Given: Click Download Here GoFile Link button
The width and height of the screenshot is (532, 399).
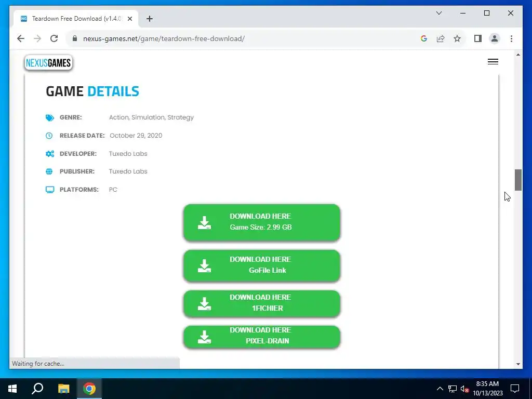Looking at the screenshot, I should [x=262, y=265].
